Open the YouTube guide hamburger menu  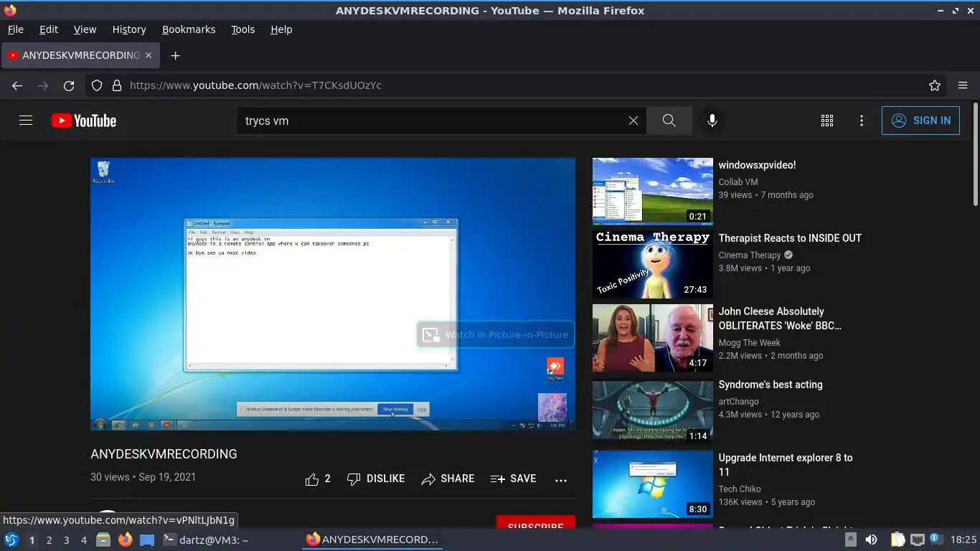point(26,121)
